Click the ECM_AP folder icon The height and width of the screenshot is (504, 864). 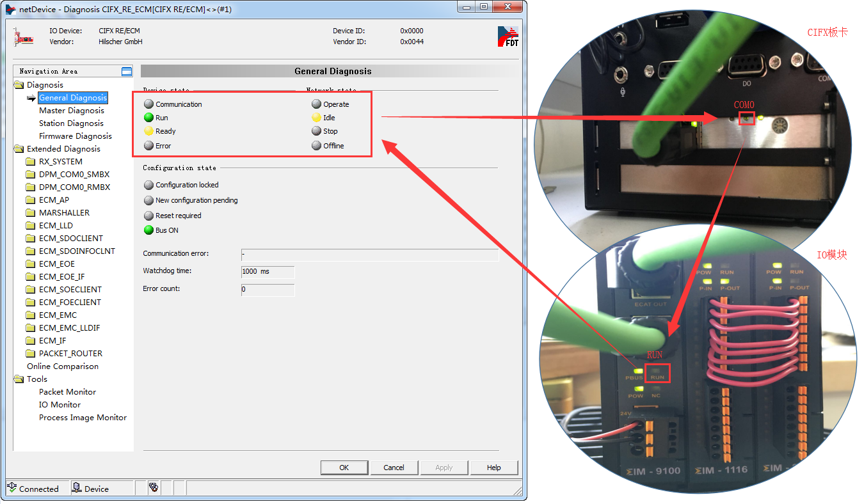click(31, 200)
